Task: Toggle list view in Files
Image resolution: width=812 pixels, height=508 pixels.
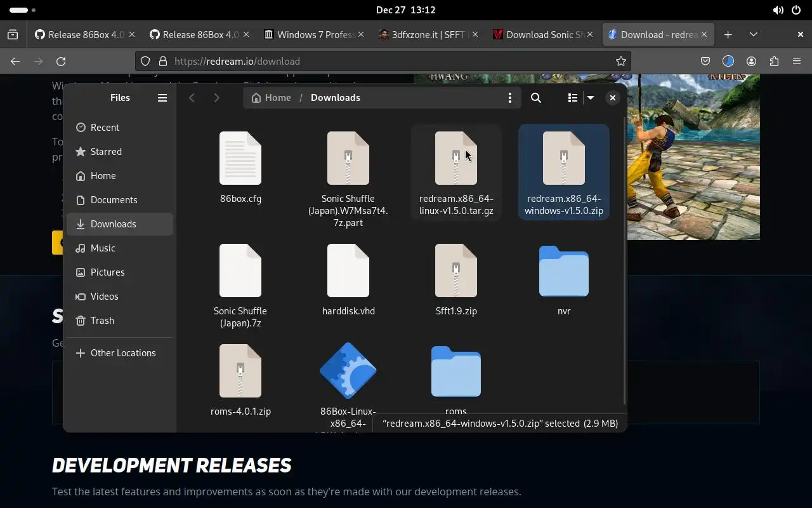Action: pos(573,98)
